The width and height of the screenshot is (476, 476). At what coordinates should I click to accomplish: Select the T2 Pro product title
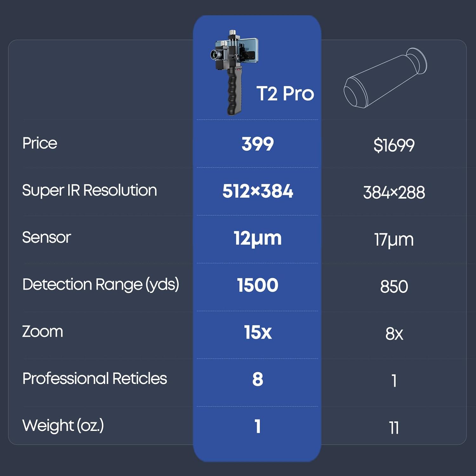tap(285, 94)
